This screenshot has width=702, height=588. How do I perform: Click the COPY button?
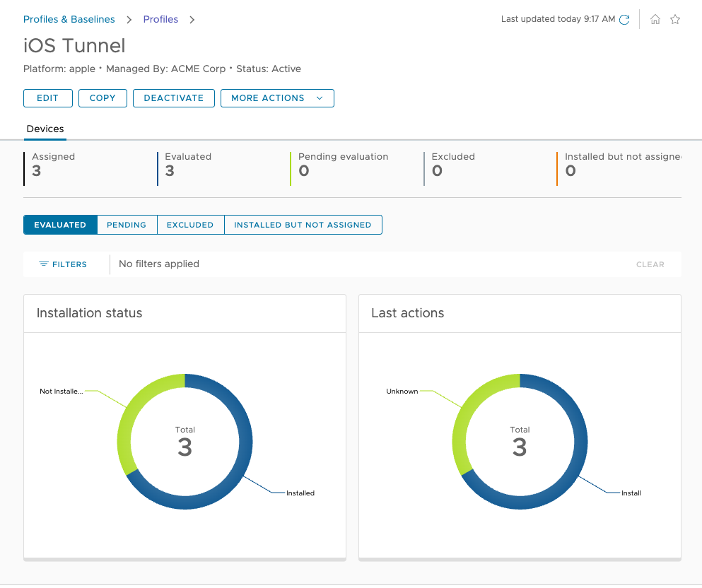click(103, 98)
